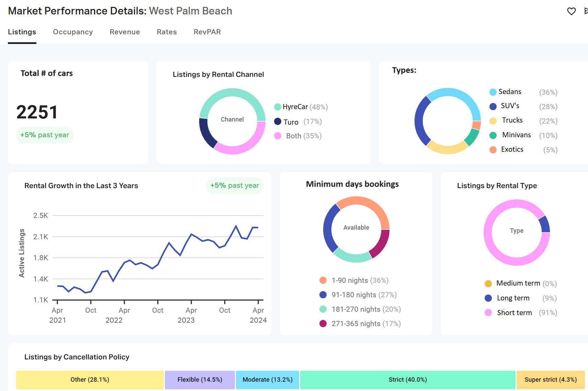Click the Exotics legend color dot

click(493, 150)
